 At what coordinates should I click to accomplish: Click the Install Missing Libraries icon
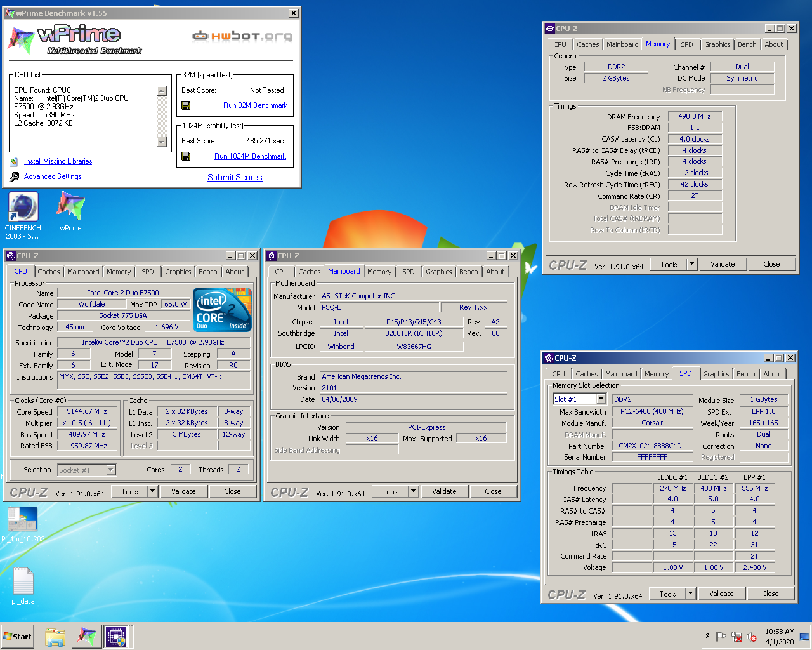14,162
